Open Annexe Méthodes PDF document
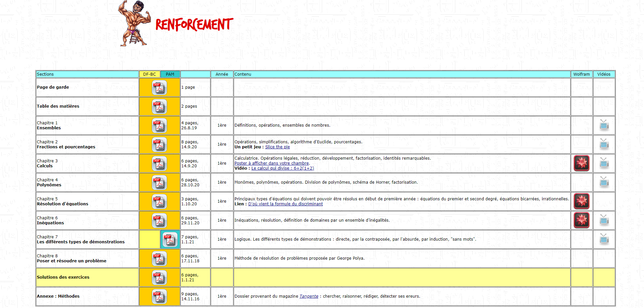Image resolution: width=644 pixels, height=308 pixels. pos(159,296)
